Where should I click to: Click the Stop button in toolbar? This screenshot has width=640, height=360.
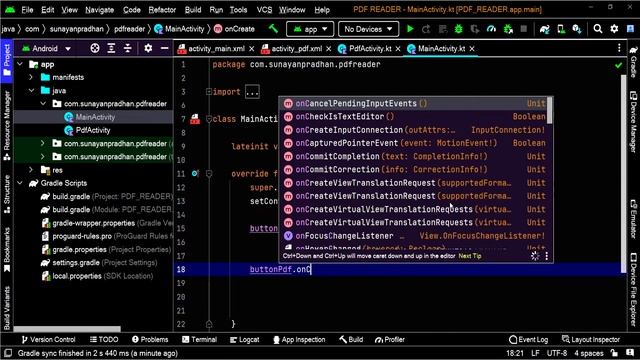tap(524, 29)
